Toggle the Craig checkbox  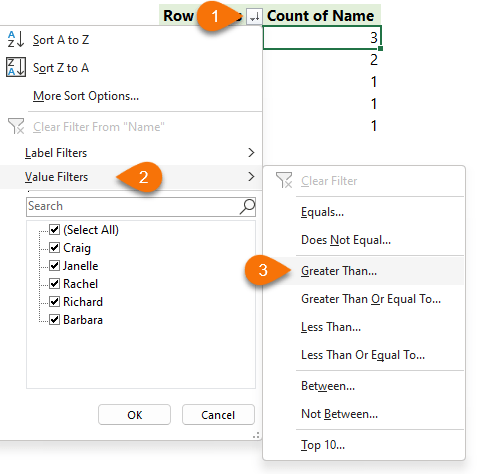click(54, 247)
